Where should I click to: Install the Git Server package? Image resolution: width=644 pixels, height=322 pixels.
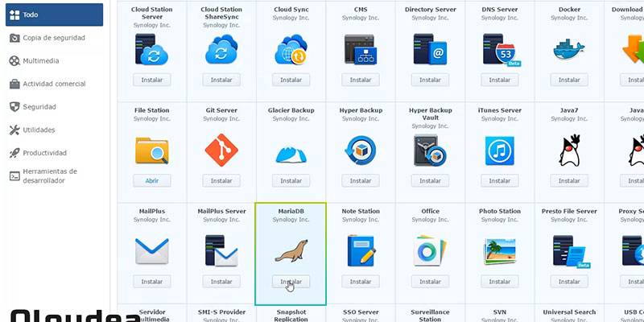pyautogui.click(x=221, y=180)
